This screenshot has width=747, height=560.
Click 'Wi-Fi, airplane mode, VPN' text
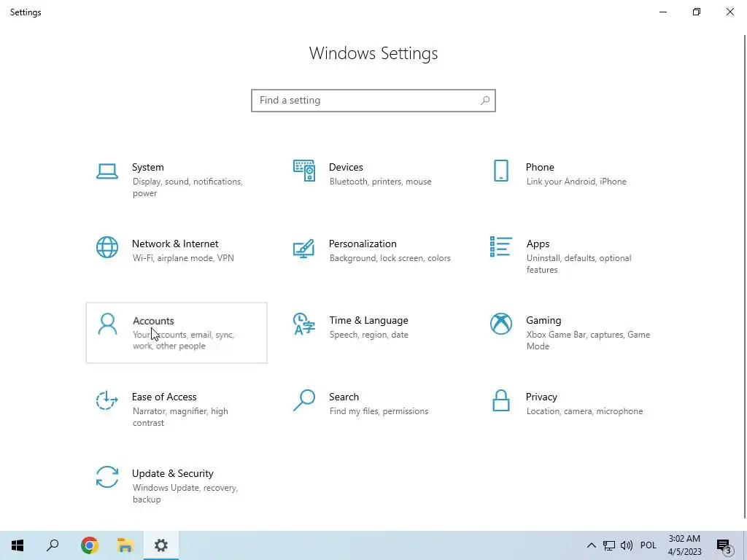click(183, 258)
